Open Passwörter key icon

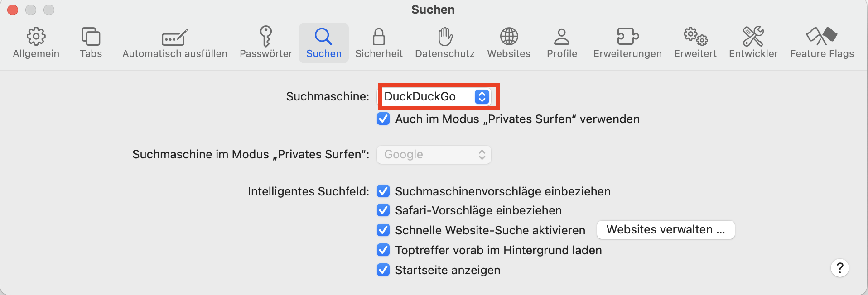coord(266,37)
